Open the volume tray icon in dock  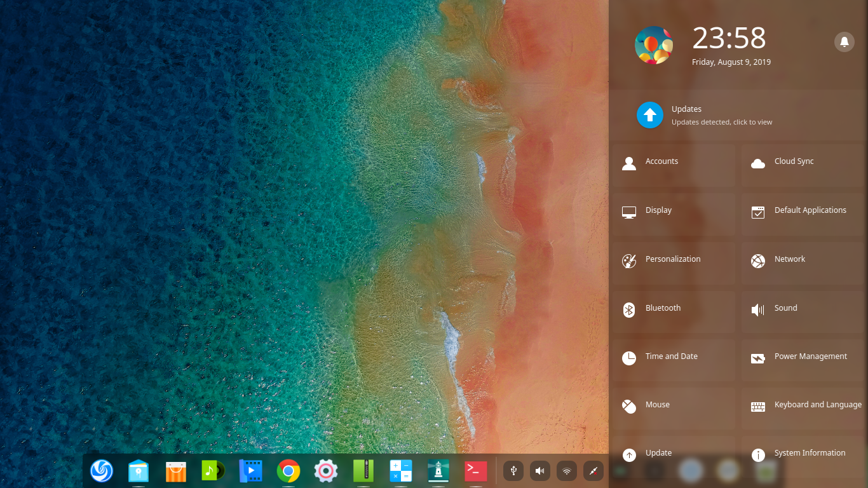point(540,471)
